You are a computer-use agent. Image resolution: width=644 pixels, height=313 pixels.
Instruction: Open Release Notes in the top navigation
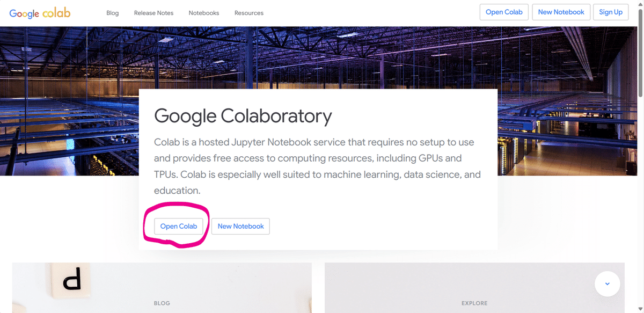tap(153, 13)
